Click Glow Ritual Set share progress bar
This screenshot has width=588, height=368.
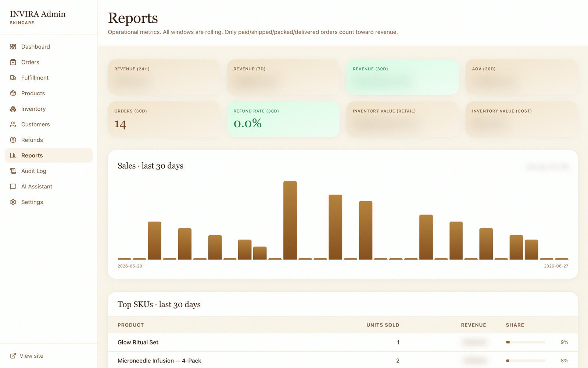[x=526, y=342]
